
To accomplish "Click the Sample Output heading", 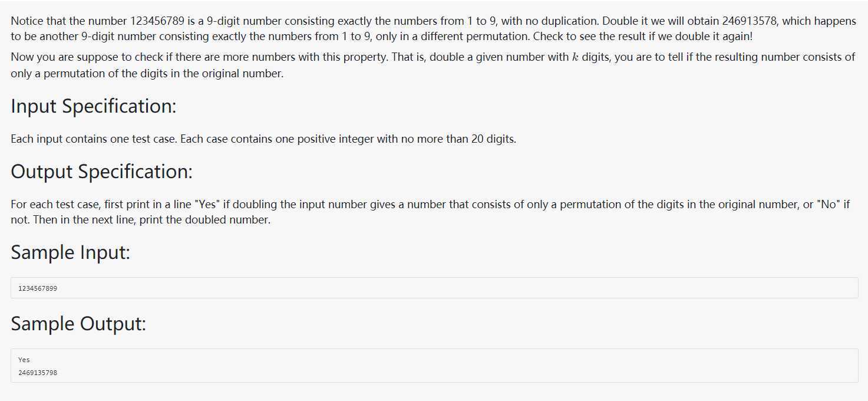I will (78, 324).
